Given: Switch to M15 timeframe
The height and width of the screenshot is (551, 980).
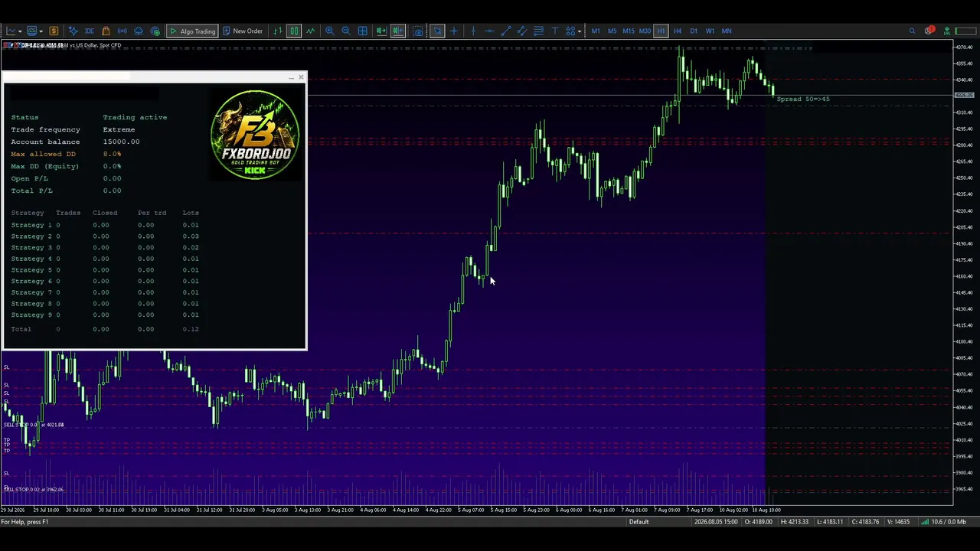Looking at the screenshot, I should (629, 31).
